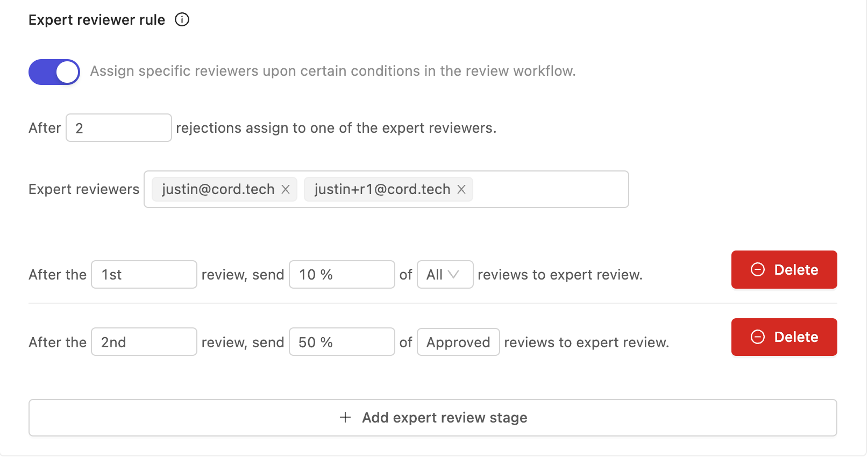Remove justin+r1@cord.tech reviewer tag
Screen dimensions: 868x458
pos(461,189)
